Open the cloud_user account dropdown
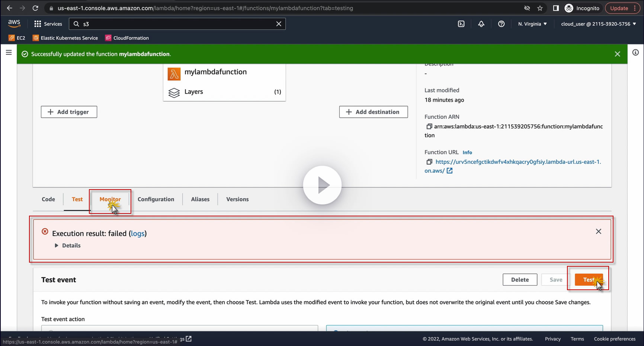The image size is (644, 346). tap(599, 24)
